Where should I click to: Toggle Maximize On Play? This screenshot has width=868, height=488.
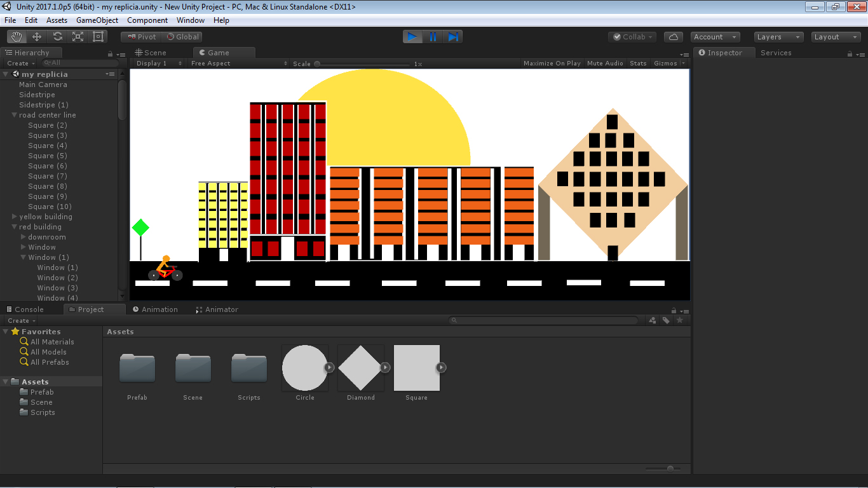point(552,64)
